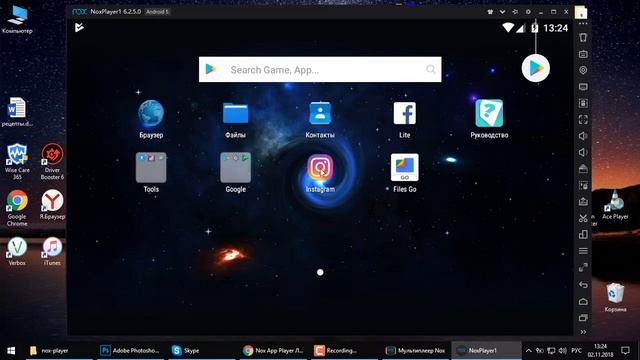
Task: Expand the sidebar with double chevron
Action: (583, 332)
